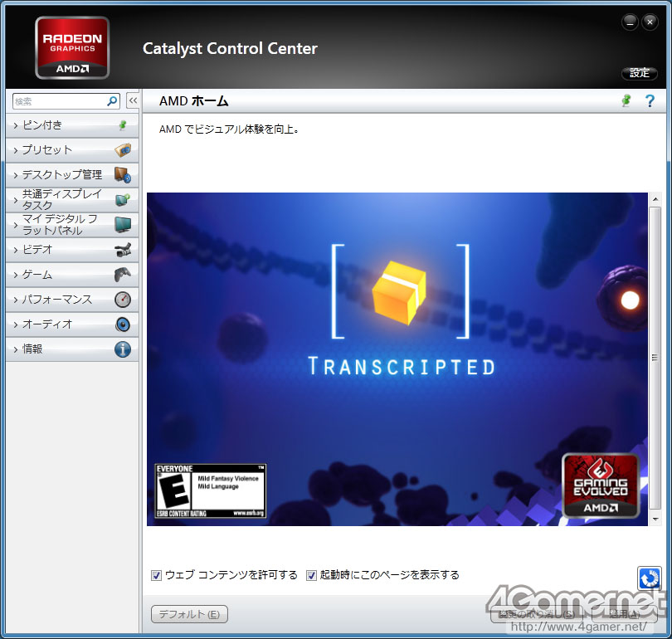Expand the 情報 section

click(72, 349)
